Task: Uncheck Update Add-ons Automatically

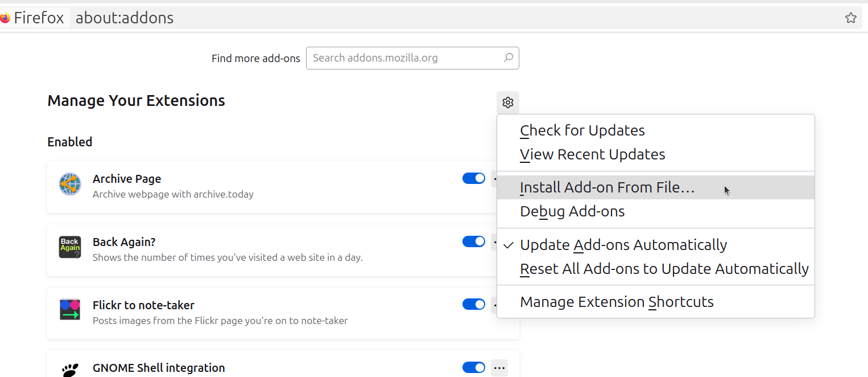Action: 623,244
